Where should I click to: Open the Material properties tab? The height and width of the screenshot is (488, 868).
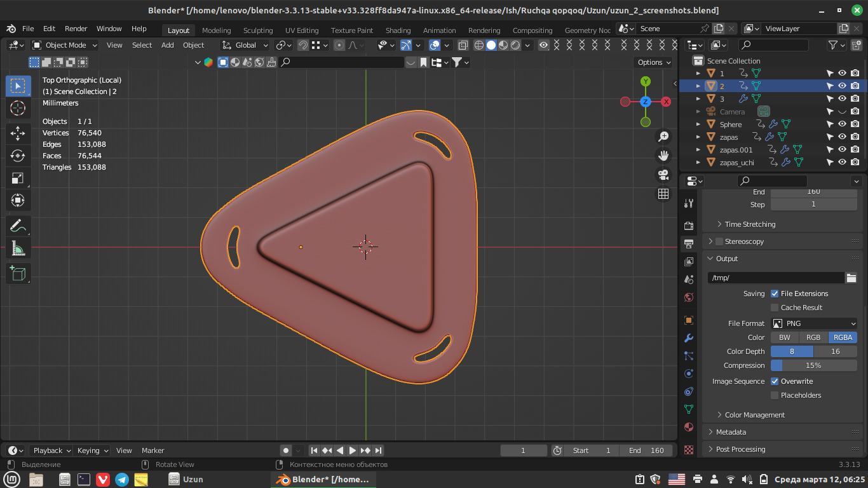689,427
